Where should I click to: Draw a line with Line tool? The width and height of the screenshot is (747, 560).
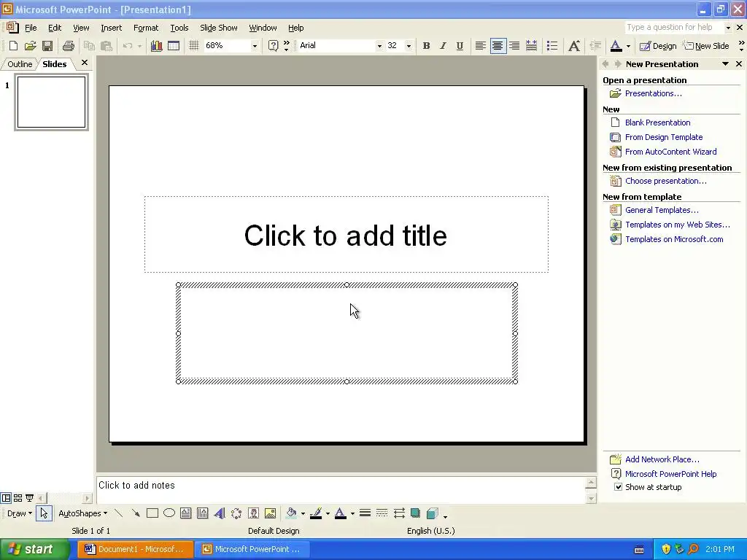tap(119, 513)
